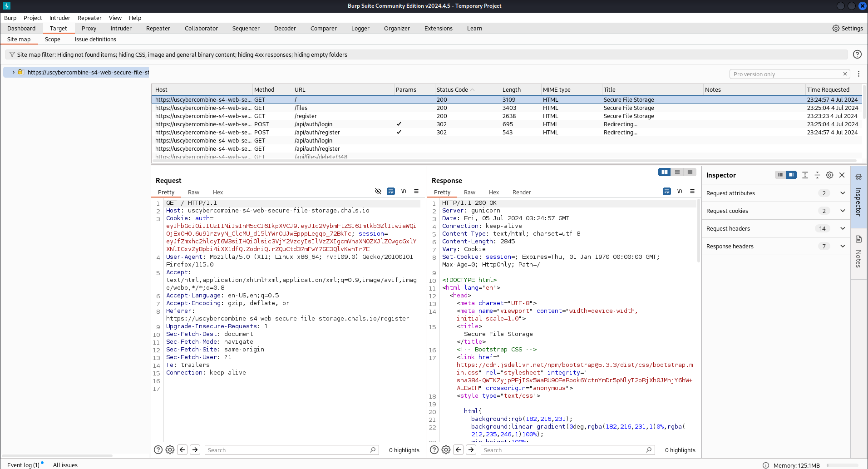
Task: Expand Response headers section
Action: click(843, 246)
